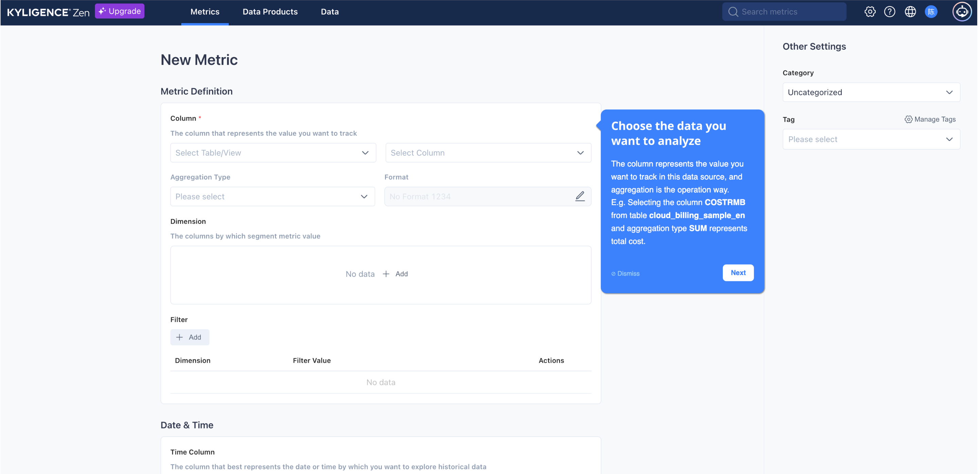This screenshot has height=474, width=980.
Task: Click the language globe icon
Action: pos(910,12)
